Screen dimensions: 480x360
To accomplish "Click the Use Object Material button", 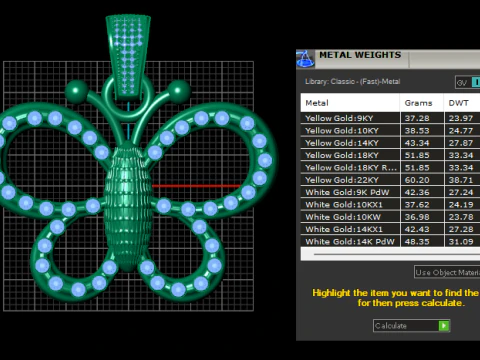I will pos(447,272).
